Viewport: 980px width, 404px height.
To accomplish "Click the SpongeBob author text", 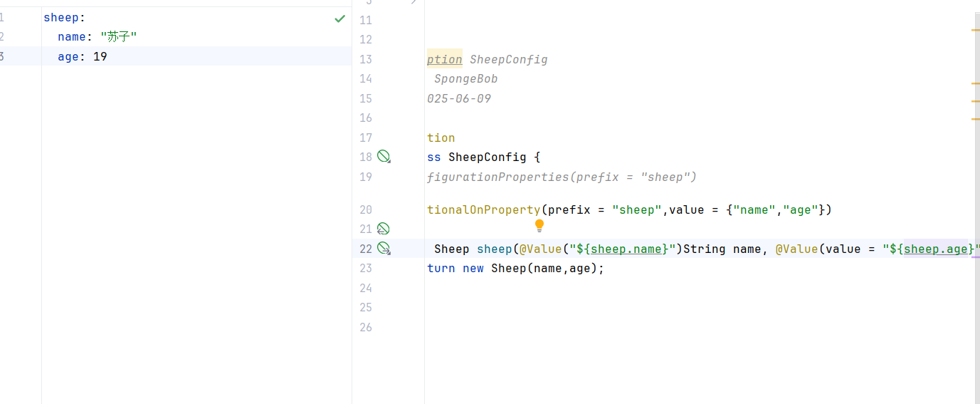I will pyautogui.click(x=466, y=79).
